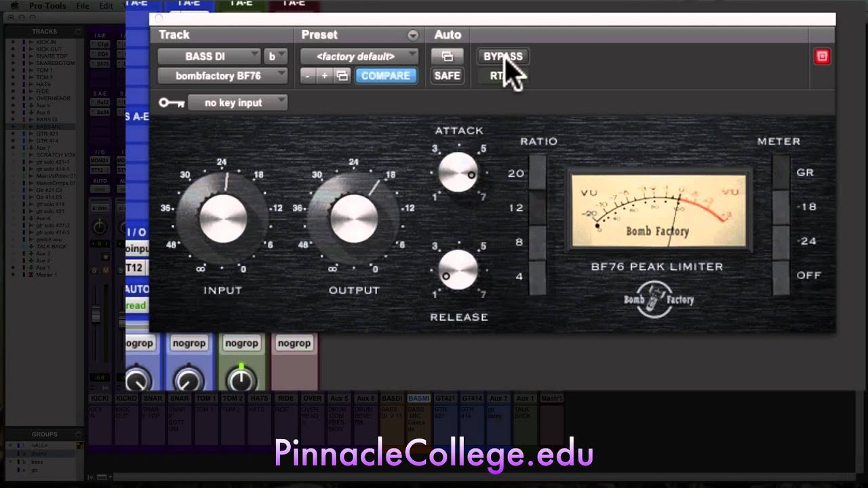Viewport: 868px width, 488px height.
Task: Toggle the COMPARE button
Action: pyautogui.click(x=385, y=76)
